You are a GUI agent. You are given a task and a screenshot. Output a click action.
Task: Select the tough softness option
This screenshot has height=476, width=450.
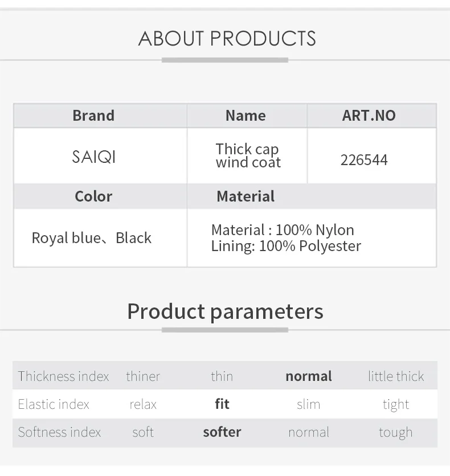click(396, 433)
